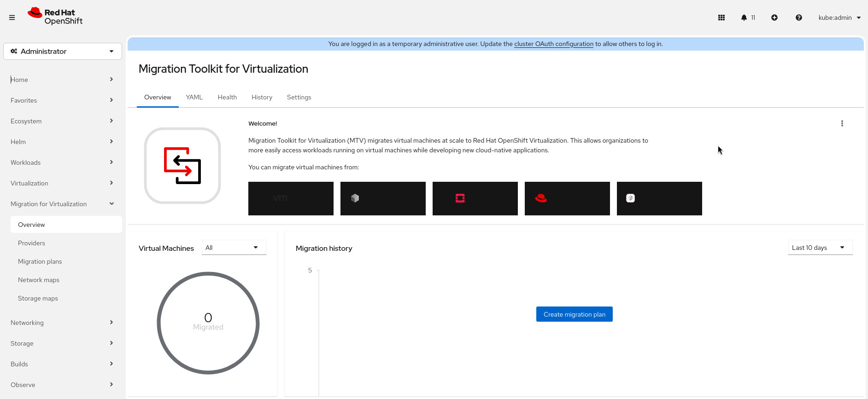This screenshot has height=399, width=868.
Task: Collapse the Migration for Virtualization section
Action: pyautogui.click(x=63, y=204)
